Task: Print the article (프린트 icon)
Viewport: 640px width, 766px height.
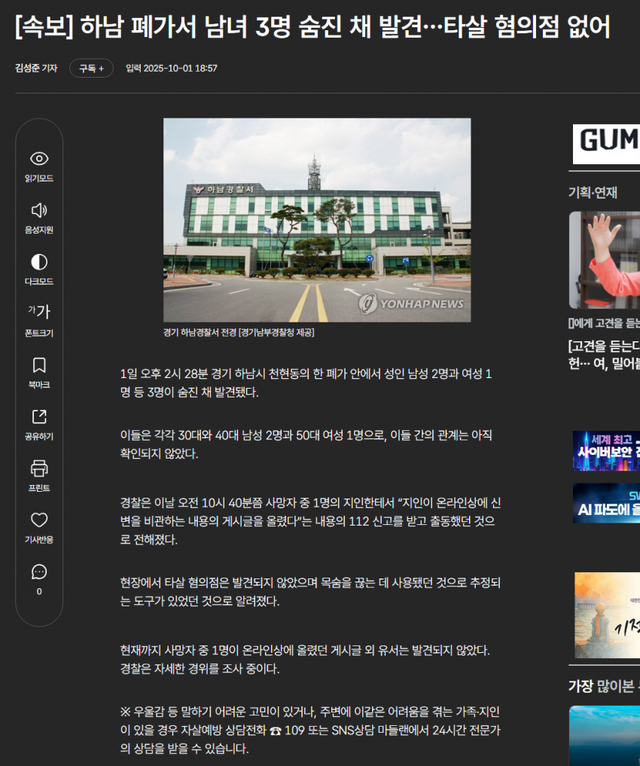Action: 39,468
